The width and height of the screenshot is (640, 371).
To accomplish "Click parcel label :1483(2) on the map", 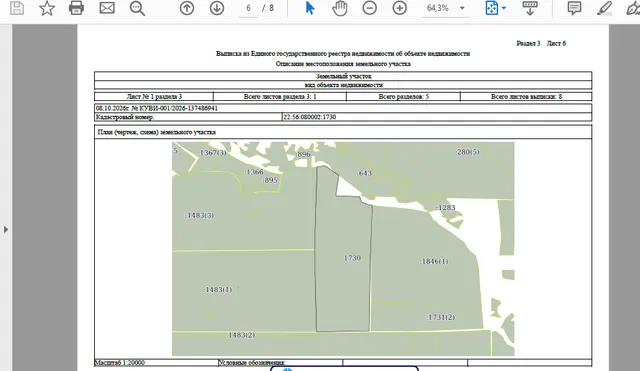I will point(241,335).
